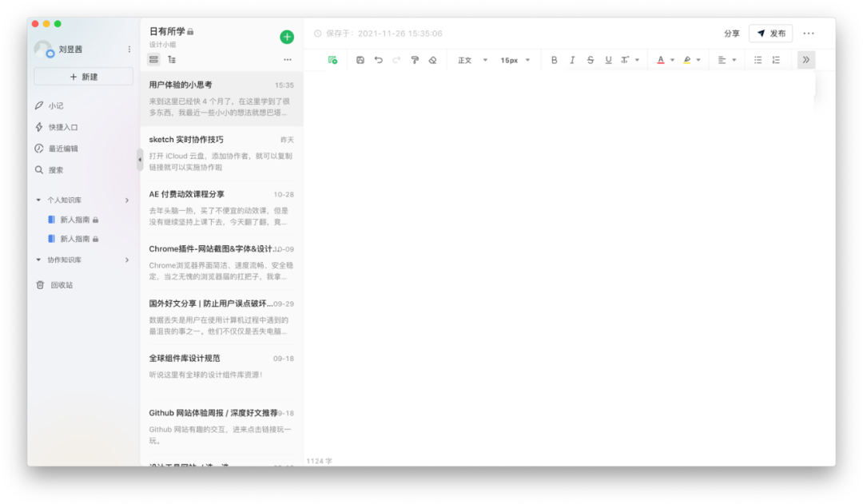Click the 刘昱茜 profile avatar
Screen dimensions: 863x504
point(43,49)
